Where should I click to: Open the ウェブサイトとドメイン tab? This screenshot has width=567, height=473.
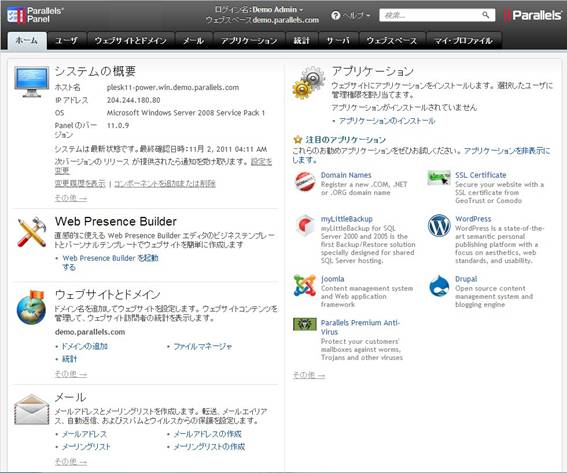pos(131,41)
